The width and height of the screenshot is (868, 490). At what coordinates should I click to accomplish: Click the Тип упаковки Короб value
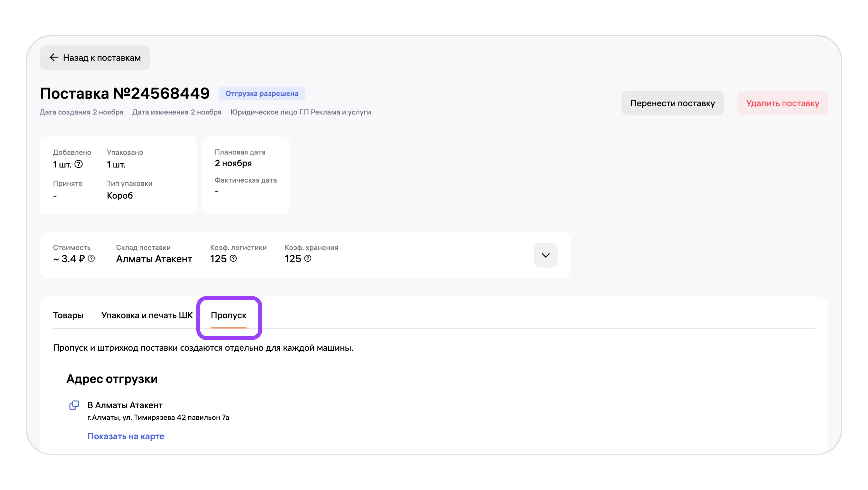119,196
